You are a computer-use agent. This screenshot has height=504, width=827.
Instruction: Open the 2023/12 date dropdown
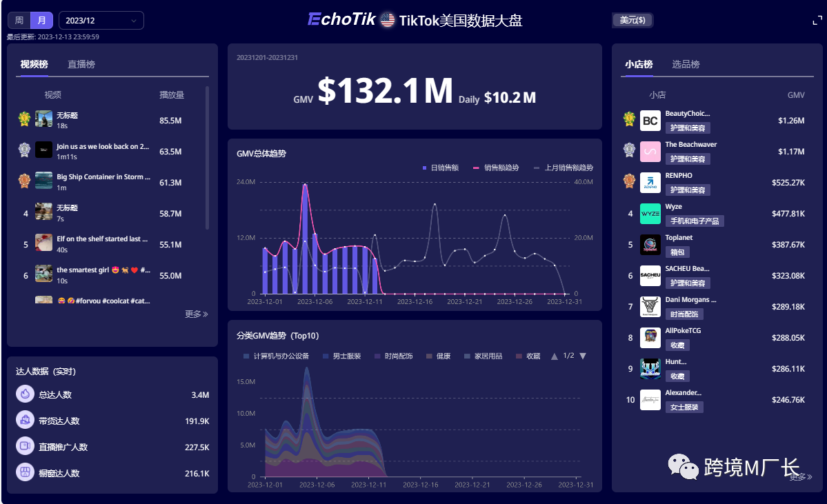click(x=101, y=21)
